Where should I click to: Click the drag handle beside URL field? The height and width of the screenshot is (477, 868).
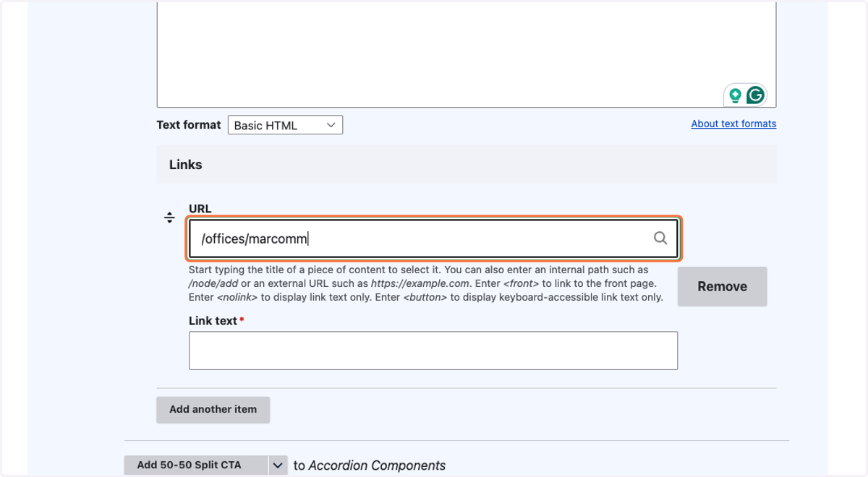(169, 218)
